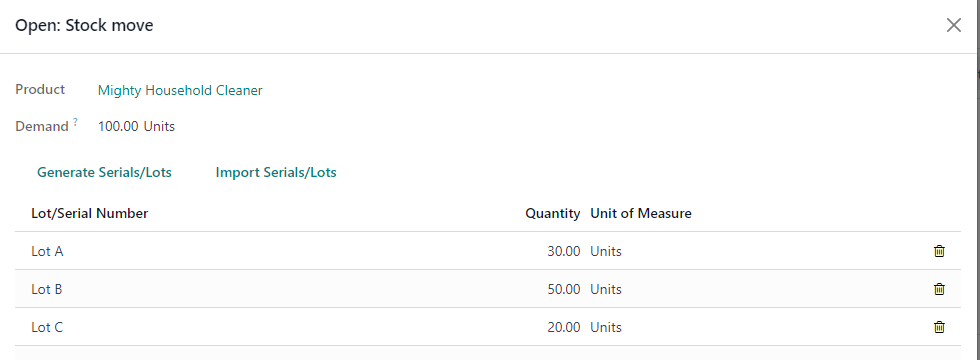Remove the Lot C row via trash icon
This screenshot has width=980, height=360.
[939, 327]
